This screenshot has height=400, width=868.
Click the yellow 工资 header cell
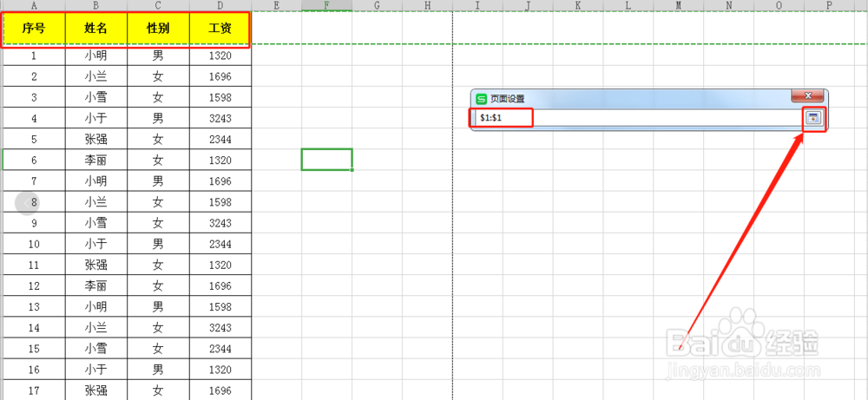220,29
